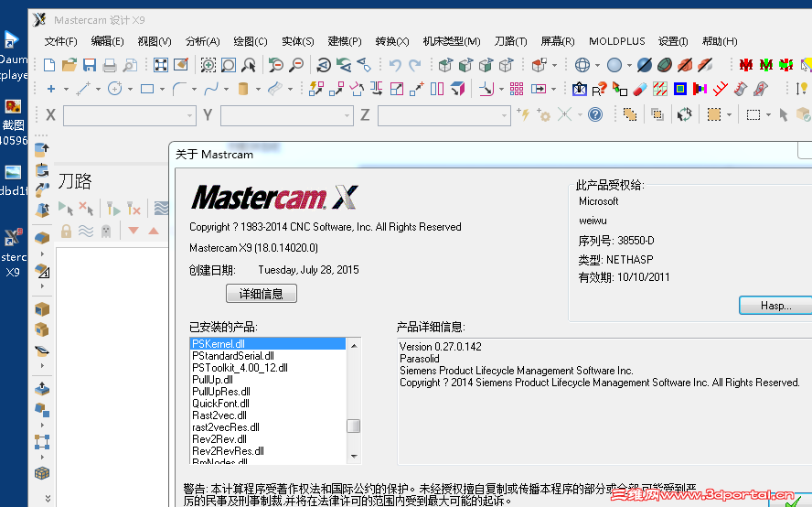Click the Create point plus icon
The image size is (812, 507).
(x=51, y=89)
